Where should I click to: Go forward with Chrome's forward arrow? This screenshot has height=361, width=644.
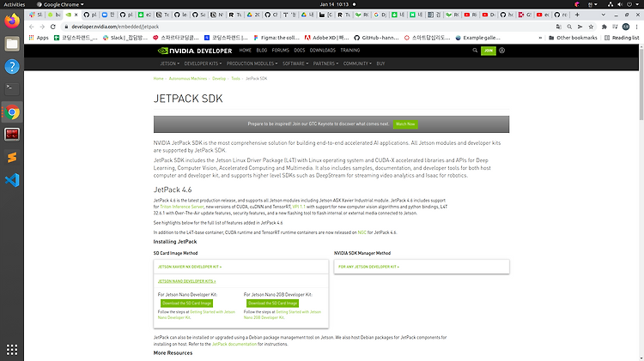[x=42, y=27]
